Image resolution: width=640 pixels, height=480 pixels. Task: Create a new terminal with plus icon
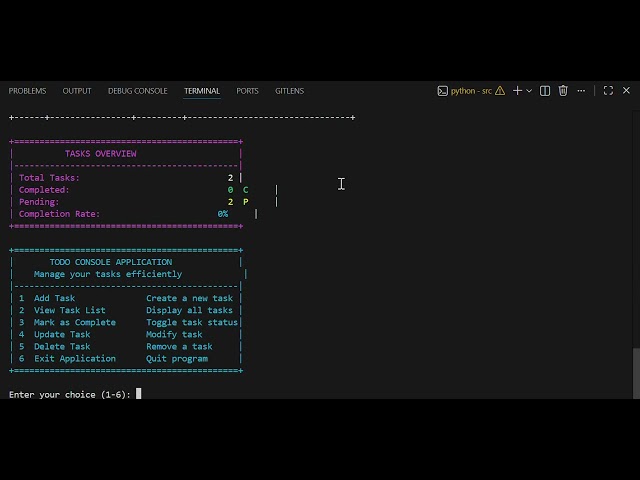coord(517,91)
